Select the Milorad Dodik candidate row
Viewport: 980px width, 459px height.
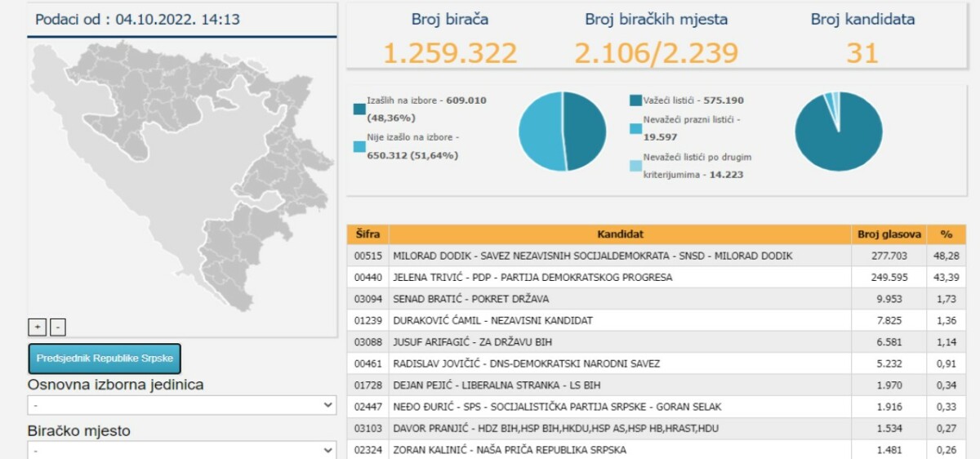click(656, 256)
